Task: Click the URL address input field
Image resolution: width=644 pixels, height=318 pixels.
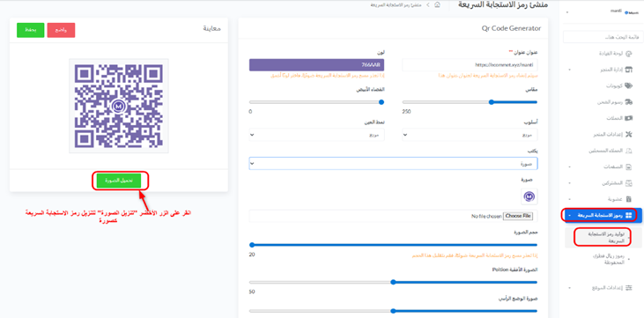Action: pos(470,65)
